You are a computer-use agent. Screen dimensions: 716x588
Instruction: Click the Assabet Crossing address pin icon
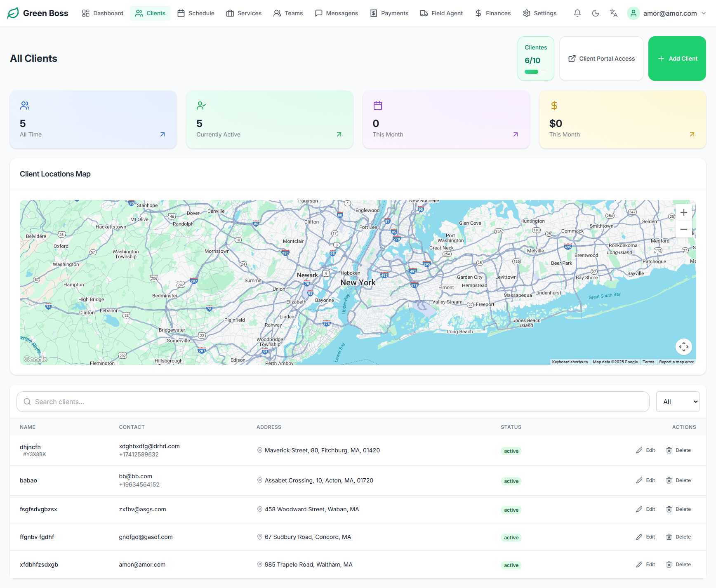click(260, 480)
